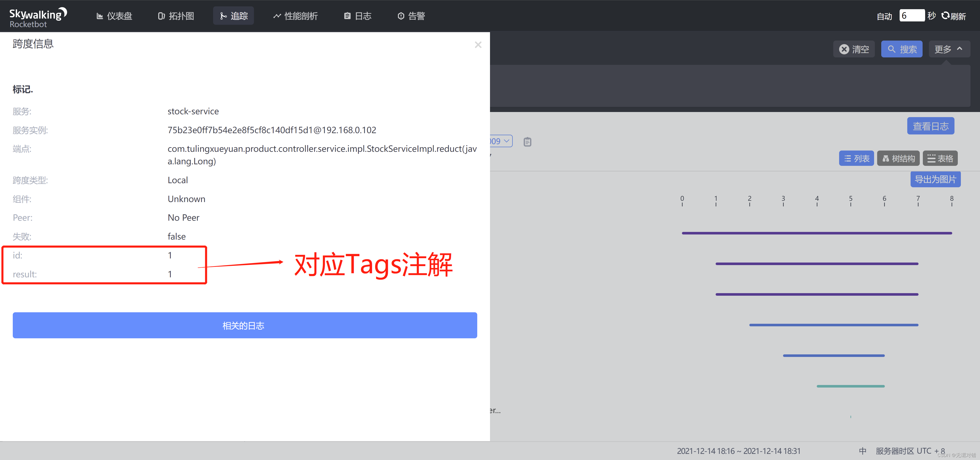Click the 查看日志 view logs button
This screenshot has height=460, width=980.
pos(930,126)
